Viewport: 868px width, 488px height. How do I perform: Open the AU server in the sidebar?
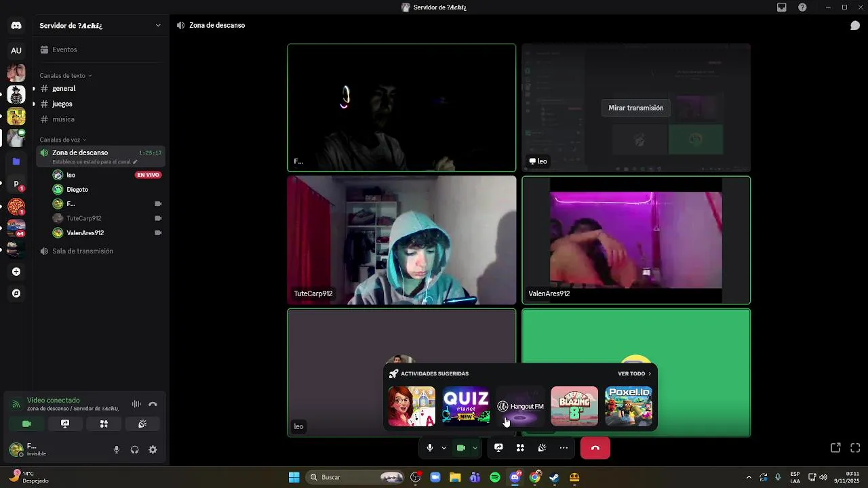click(16, 50)
